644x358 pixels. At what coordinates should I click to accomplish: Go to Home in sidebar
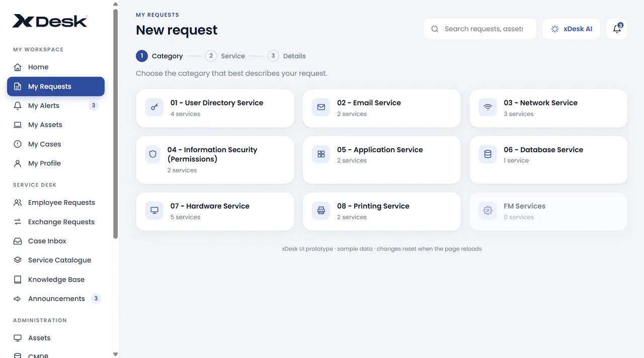click(56, 67)
